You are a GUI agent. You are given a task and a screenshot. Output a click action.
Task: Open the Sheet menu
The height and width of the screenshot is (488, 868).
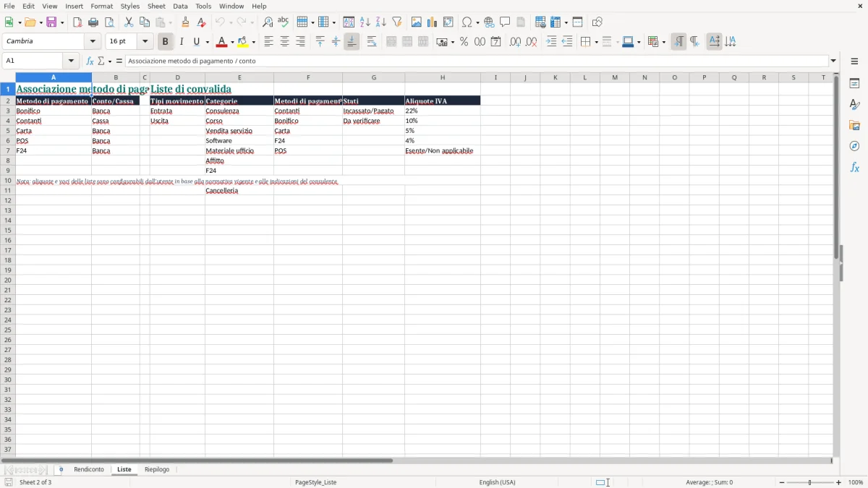click(x=156, y=6)
